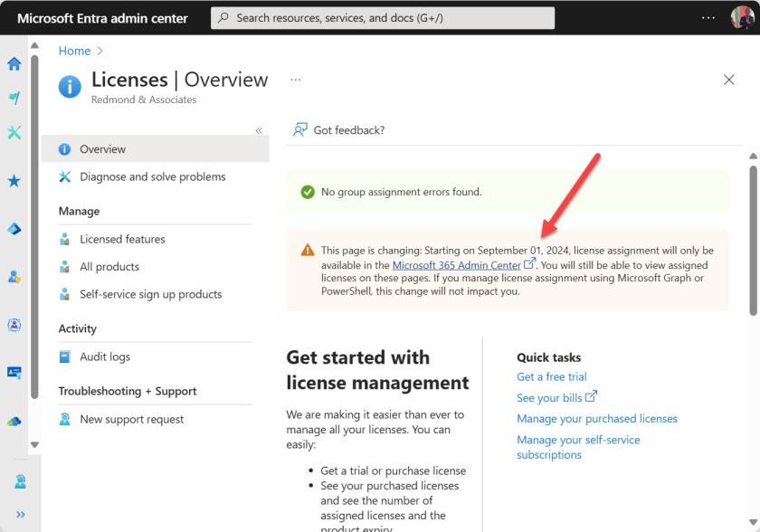Click 'Troubleshooting + Support' section header
The height and width of the screenshot is (532, 760).
[128, 391]
